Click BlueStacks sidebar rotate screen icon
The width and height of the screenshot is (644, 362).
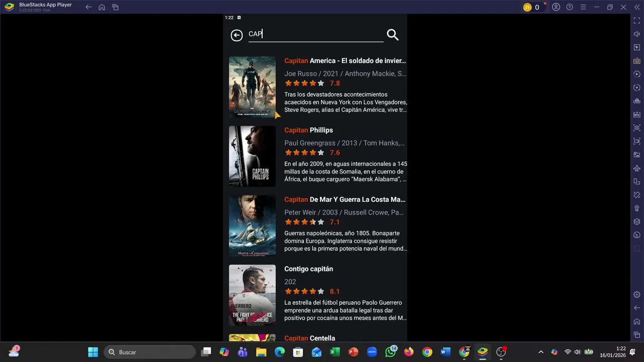tap(637, 182)
